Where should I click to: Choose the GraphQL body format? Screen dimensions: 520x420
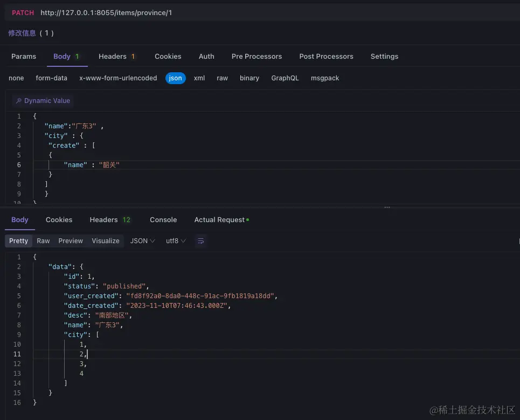(x=285, y=78)
